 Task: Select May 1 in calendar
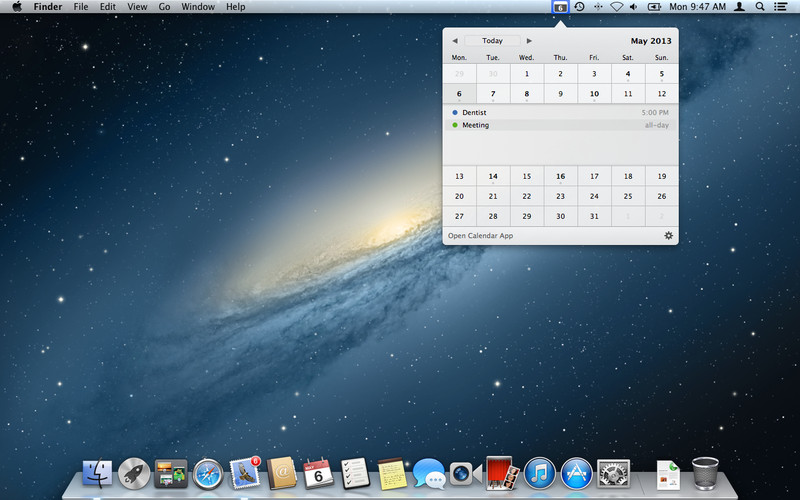pyautogui.click(x=527, y=74)
